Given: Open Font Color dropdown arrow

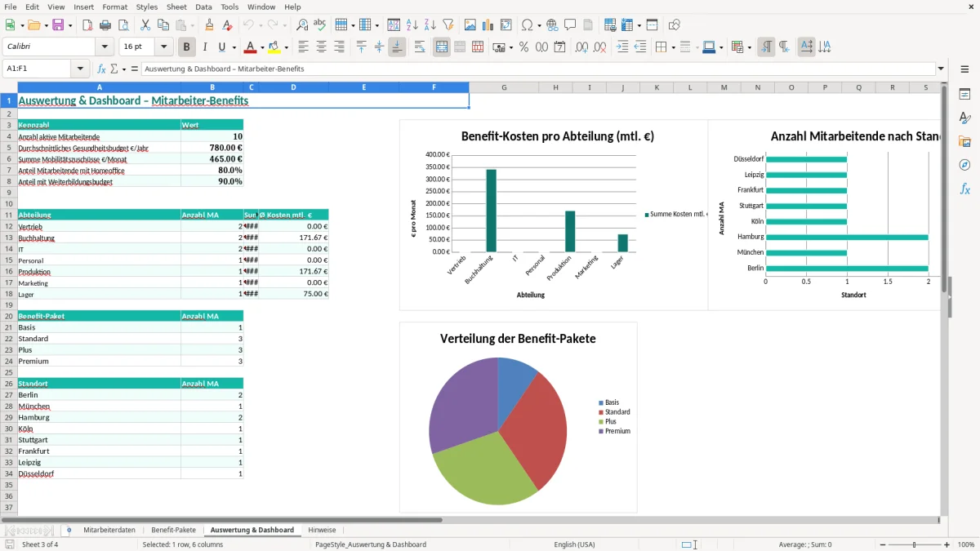Looking at the screenshot, I should coord(261,47).
